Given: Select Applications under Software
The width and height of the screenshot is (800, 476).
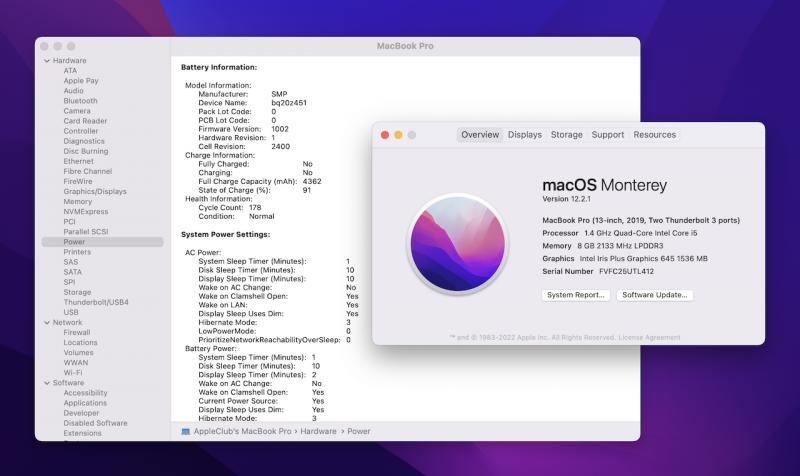Looking at the screenshot, I should (x=85, y=403).
